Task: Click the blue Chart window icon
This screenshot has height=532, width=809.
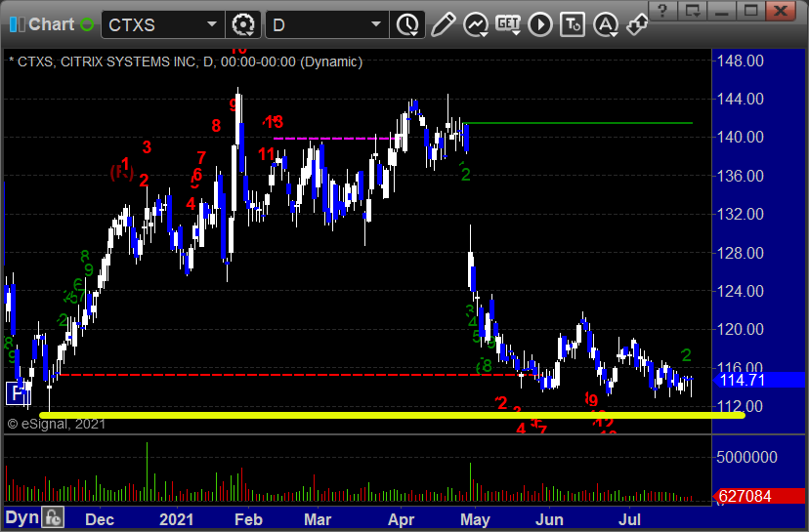Action: pos(17,24)
